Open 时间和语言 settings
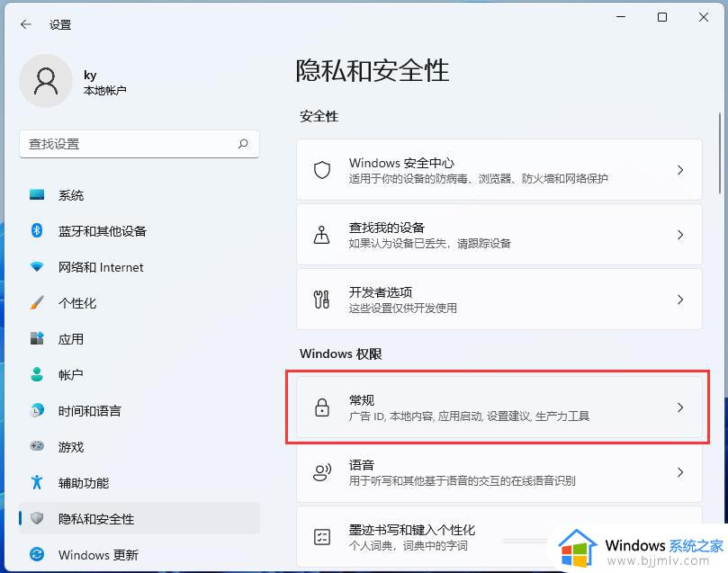 coord(139,410)
